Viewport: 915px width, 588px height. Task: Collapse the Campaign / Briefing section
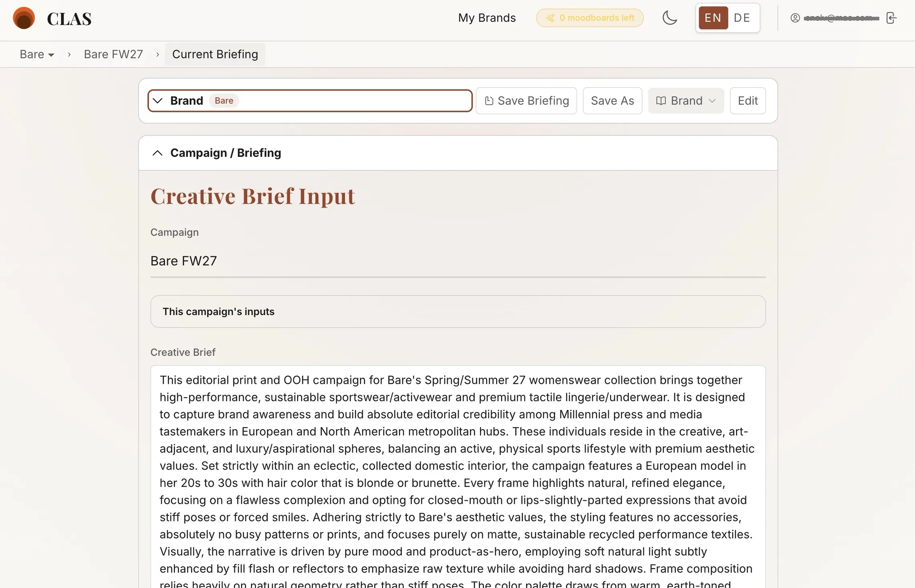click(157, 153)
